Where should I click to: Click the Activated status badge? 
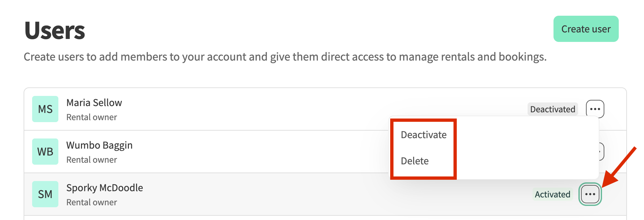click(553, 194)
